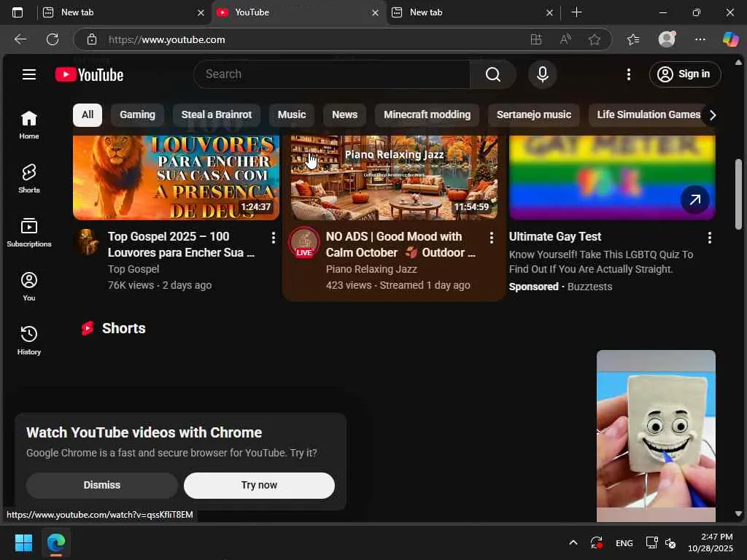
Task: Open Piano Relaxing Jazz channel name link
Action: 371,269
